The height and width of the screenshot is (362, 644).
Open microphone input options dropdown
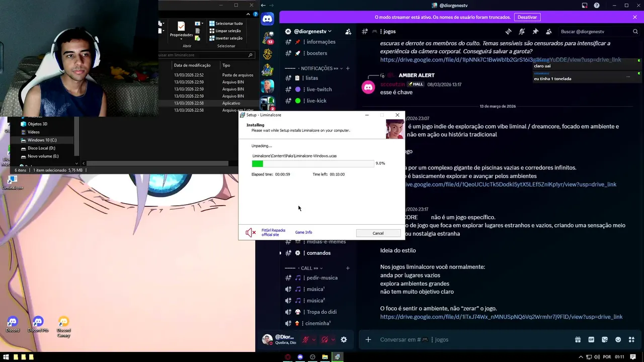tap(314, 340)
